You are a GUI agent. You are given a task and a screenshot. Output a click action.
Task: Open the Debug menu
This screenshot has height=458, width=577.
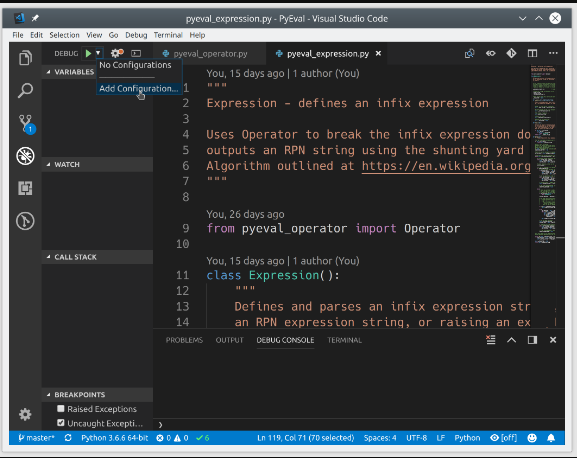(136, 35)
